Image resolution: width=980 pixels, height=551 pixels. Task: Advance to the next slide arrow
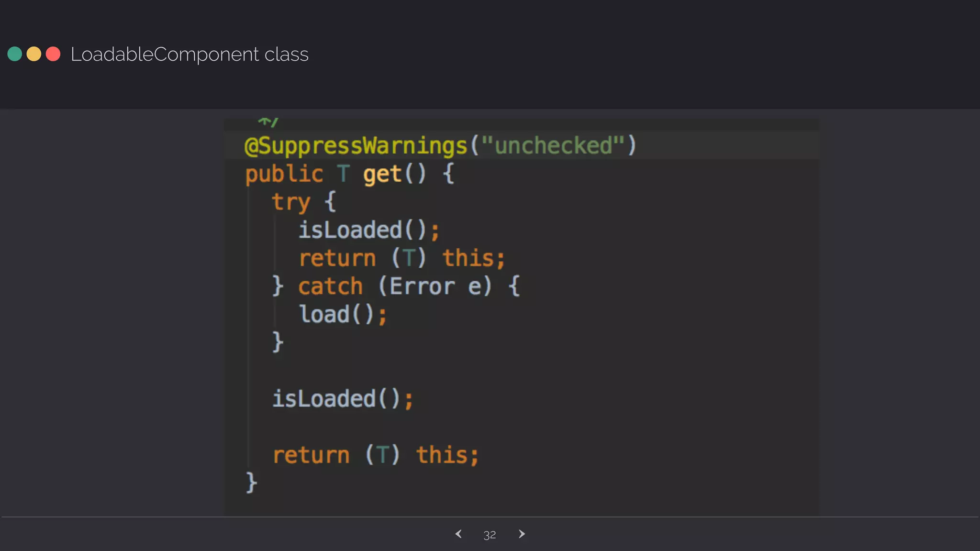click(x=522, y=534)
